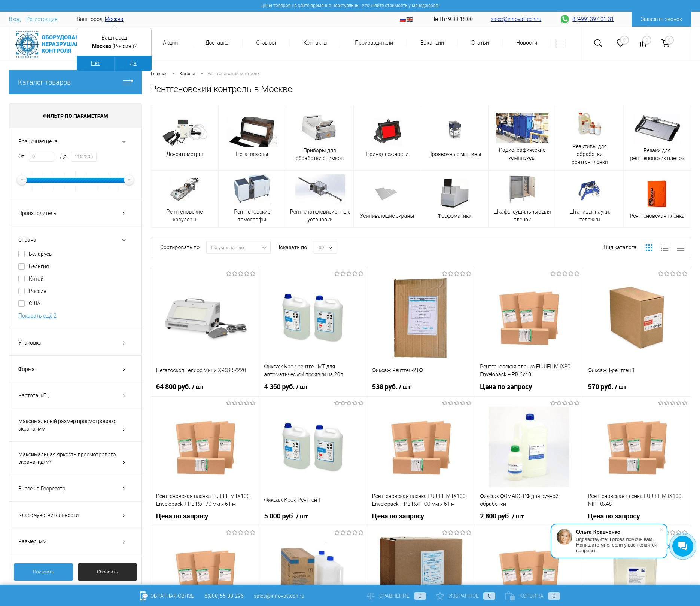Image resolution: width=700 pixels, height=606 pixels.
Task: Open Проявочные машины category
Action: point(454,137)
